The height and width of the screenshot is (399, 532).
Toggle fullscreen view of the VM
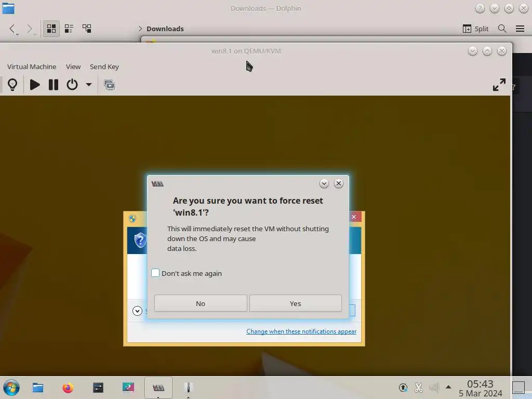pyautogui.click(x=499, y=85)
